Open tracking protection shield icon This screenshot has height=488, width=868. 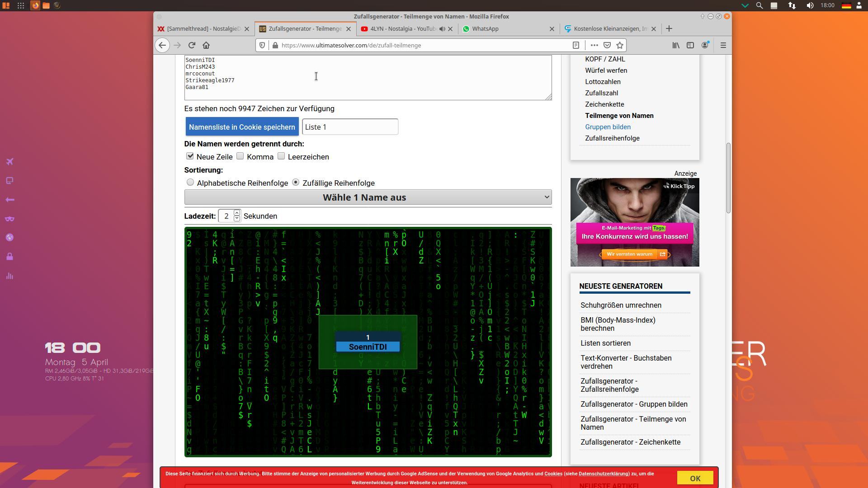[x=262, y=45]
